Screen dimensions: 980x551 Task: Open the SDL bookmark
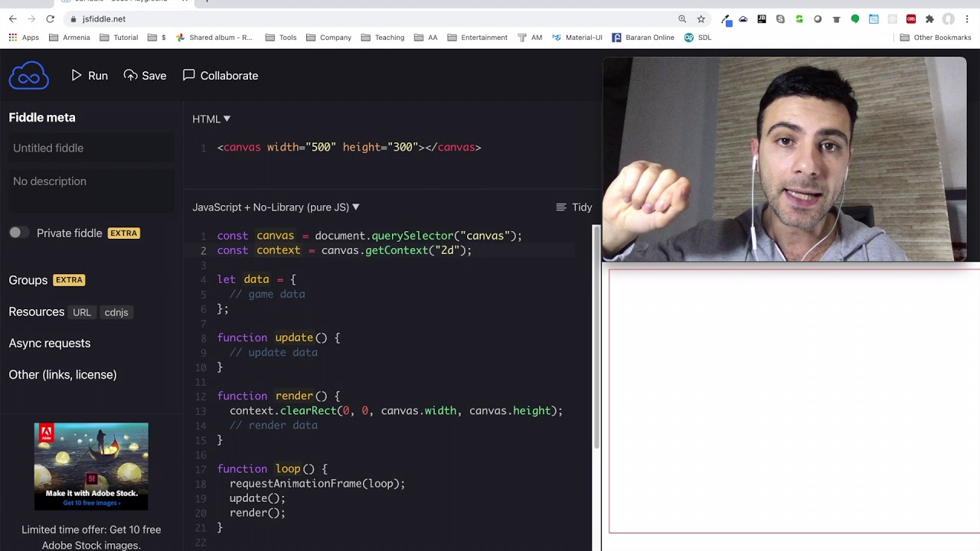click(697, 37)
